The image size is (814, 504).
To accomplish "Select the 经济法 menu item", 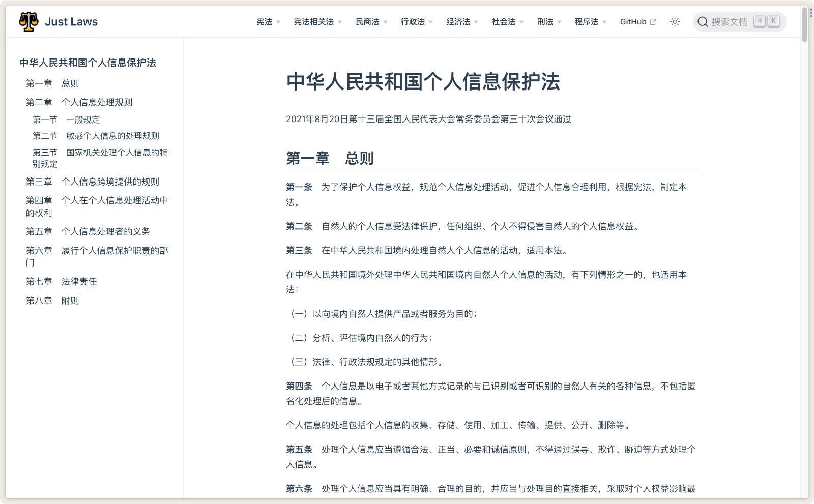I will pyautogui.click(x=458, y=22).
